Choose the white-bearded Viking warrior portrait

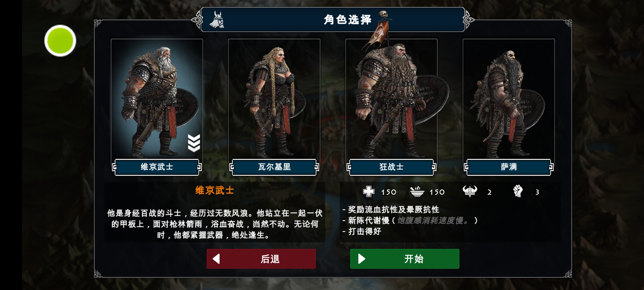coord(157,99)
